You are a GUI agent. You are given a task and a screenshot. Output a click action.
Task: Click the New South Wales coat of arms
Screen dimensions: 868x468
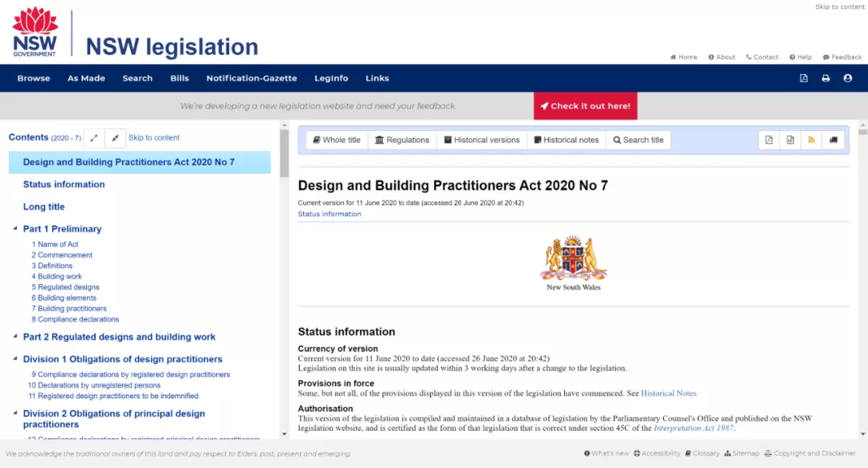[x=574, y=258]
